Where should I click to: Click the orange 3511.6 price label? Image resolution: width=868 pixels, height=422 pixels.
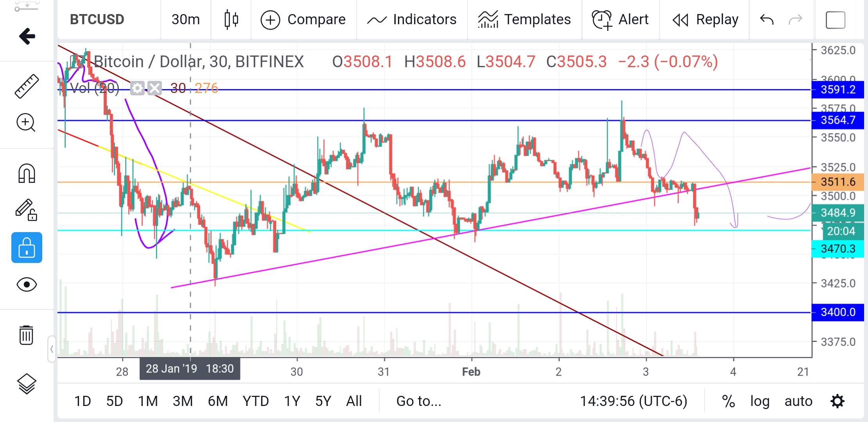pos(838,182)
